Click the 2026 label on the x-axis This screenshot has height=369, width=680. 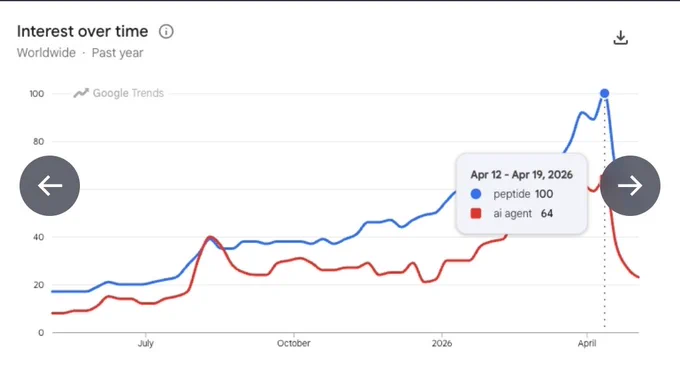(441, 343)
